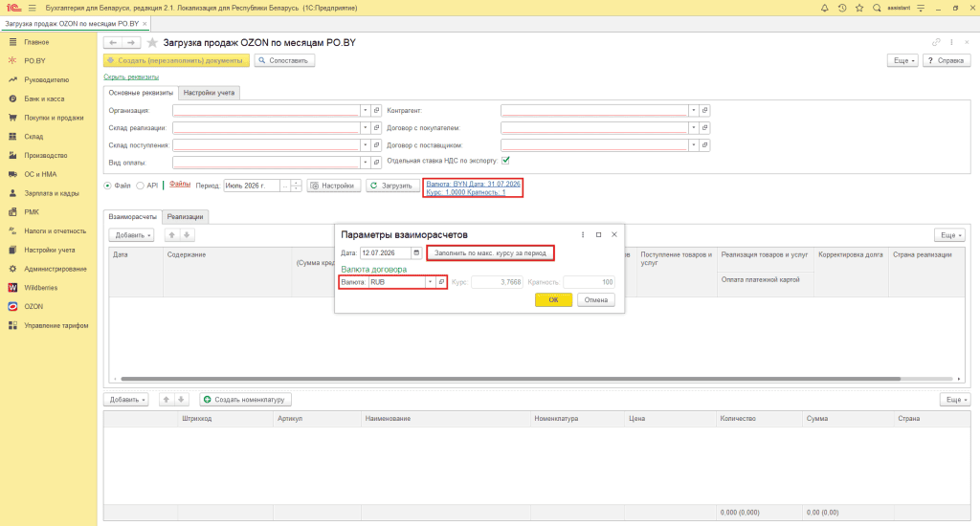Expand the Валюта RUB dropdown

pos(430,282)
